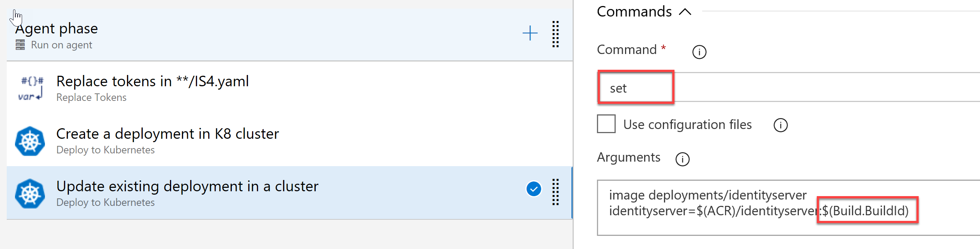This screenshot has height=249, width=980.
Task: Click the blue checkmark on the selected task
Action: (533, 189)
